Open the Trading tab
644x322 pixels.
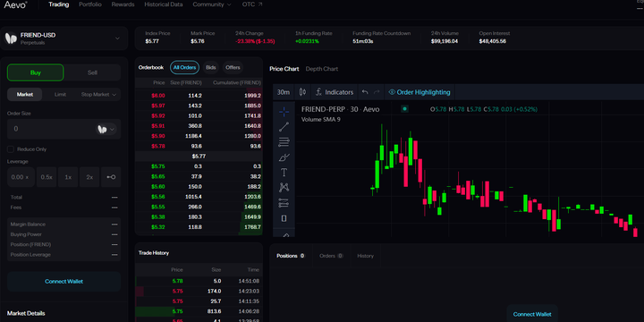[x=59, y=4]
